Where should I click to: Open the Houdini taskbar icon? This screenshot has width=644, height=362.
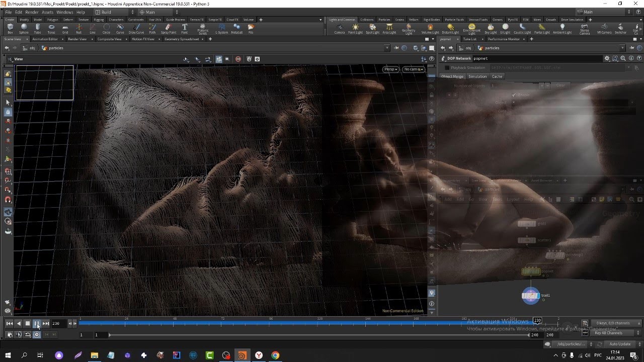pos(242,355)
